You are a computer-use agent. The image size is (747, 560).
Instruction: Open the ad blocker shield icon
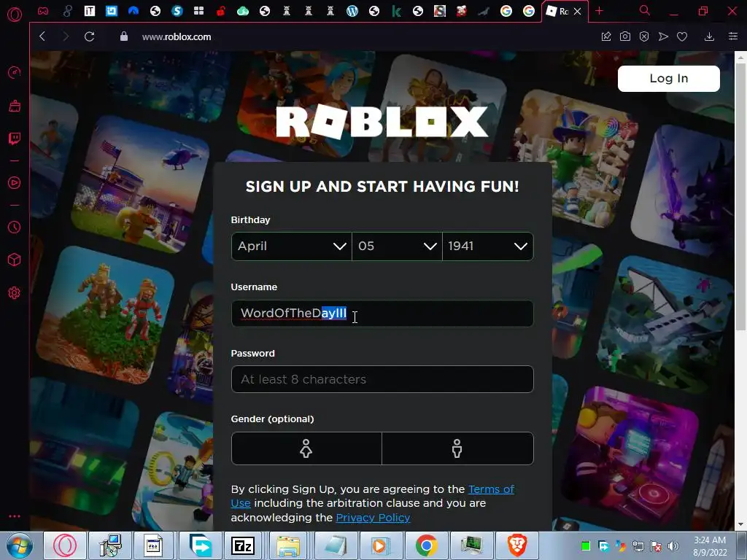pos(644,36)
